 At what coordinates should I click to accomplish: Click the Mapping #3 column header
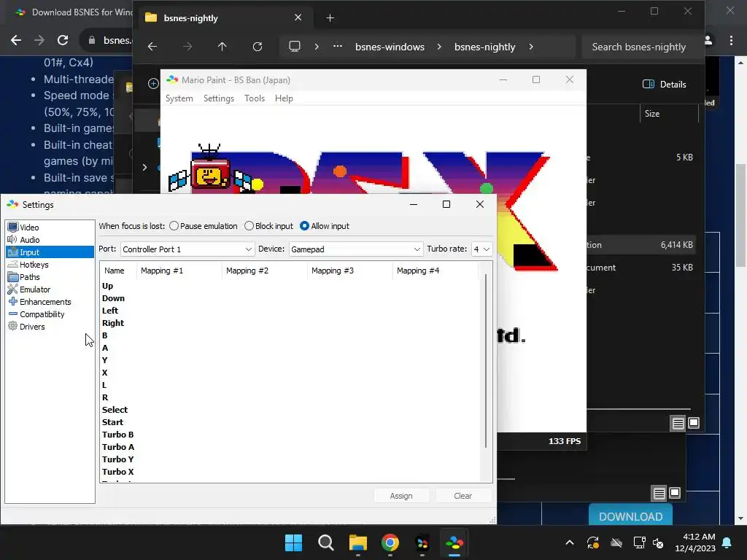coord(350,271)
